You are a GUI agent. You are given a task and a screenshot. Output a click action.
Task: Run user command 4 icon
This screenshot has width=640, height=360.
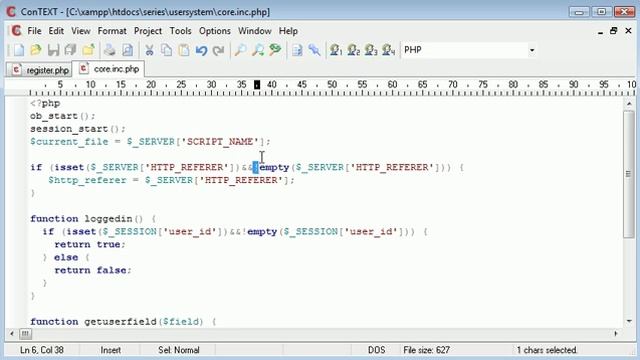(389, 50)
